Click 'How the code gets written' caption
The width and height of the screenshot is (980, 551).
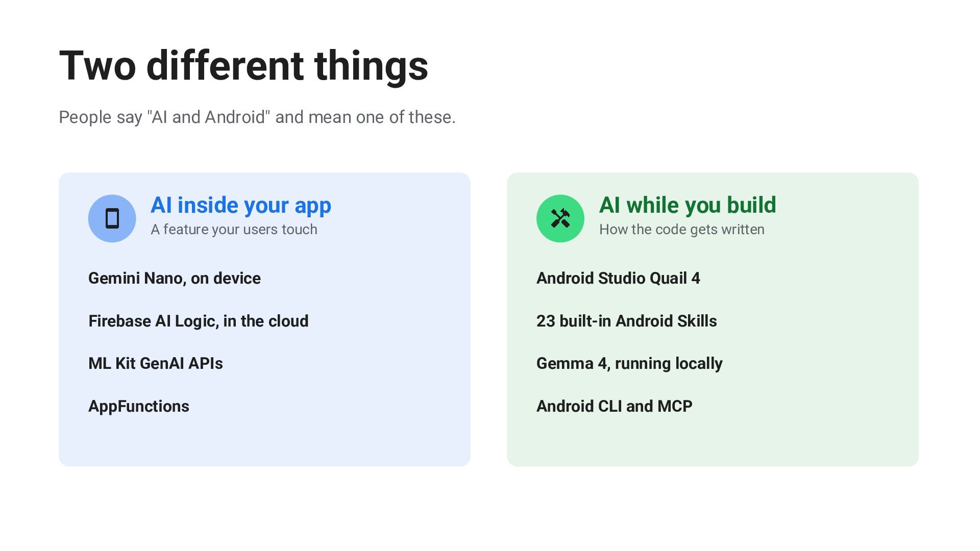[682, 230]
